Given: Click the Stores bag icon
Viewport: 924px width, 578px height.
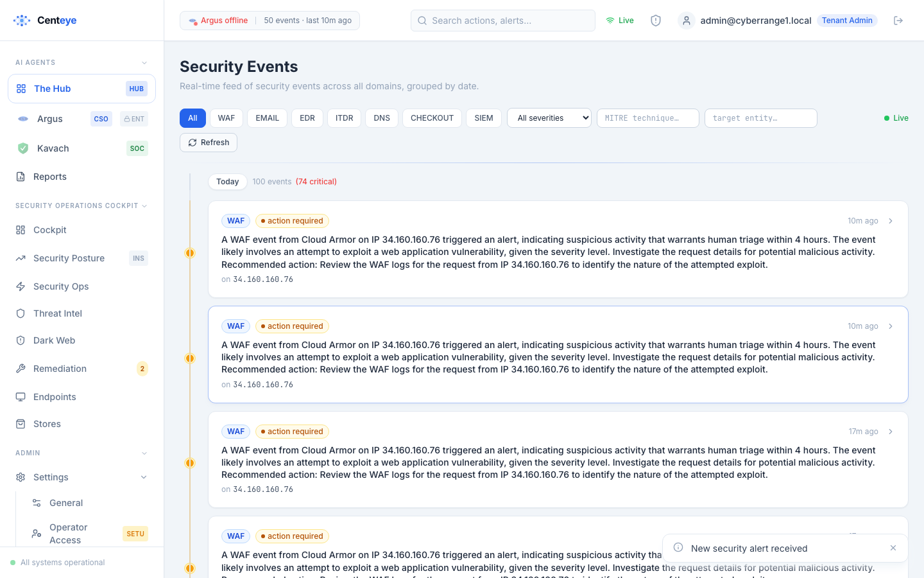Looking at the screenshot, I should click(x=21, y=424).
